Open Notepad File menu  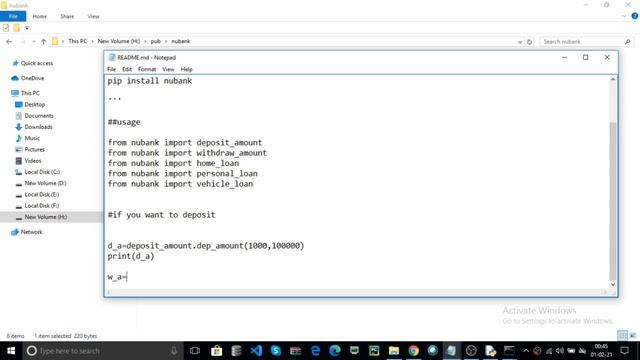111,69
